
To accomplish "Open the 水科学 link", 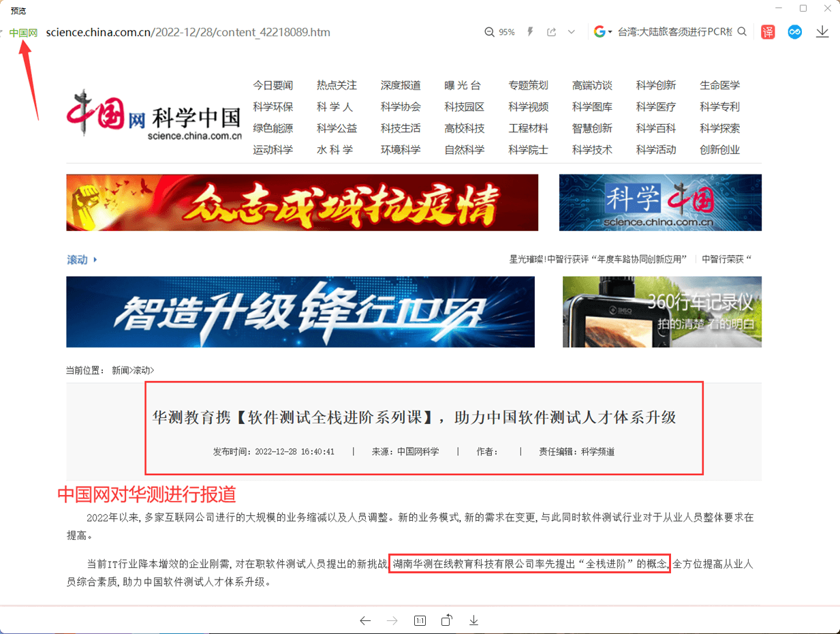I will [335, 150].
